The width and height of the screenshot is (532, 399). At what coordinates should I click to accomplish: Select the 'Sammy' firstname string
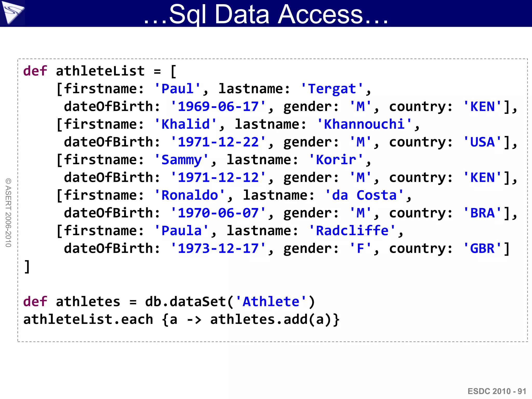(181, 160)
